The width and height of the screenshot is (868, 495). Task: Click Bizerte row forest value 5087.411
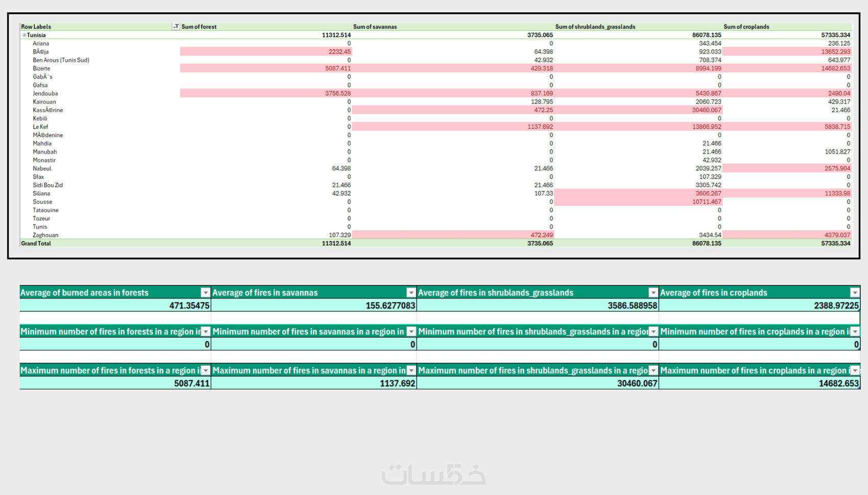(338, 68)
